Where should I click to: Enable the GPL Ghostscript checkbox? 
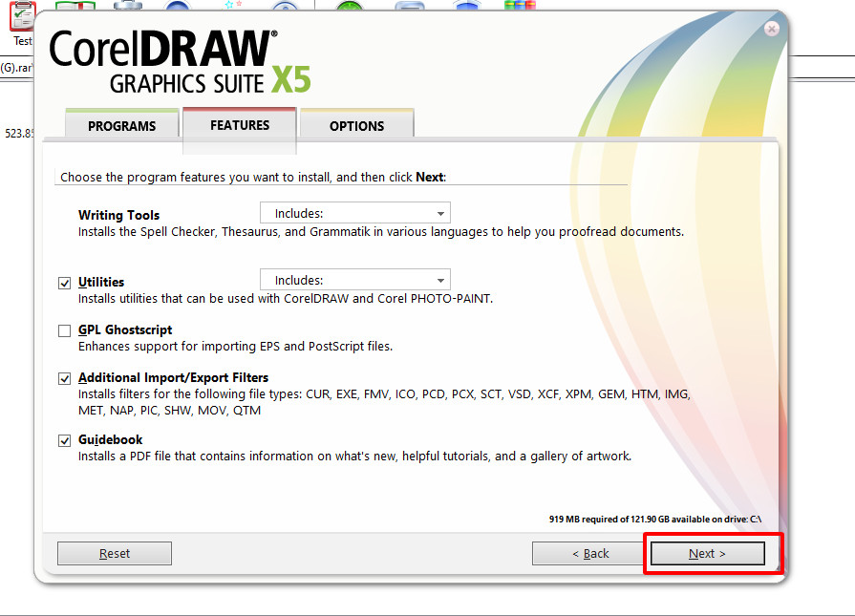(x=64, y=330)
